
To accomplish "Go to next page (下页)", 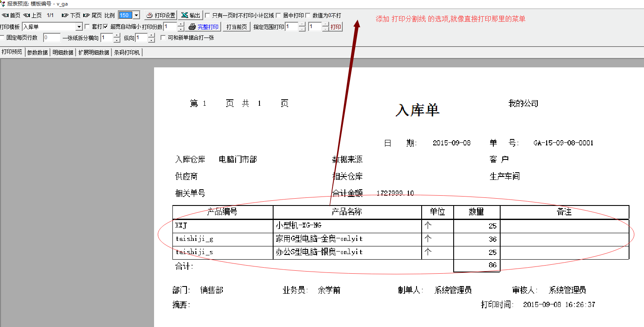I will pyautogui.click(x=71, y=15).
